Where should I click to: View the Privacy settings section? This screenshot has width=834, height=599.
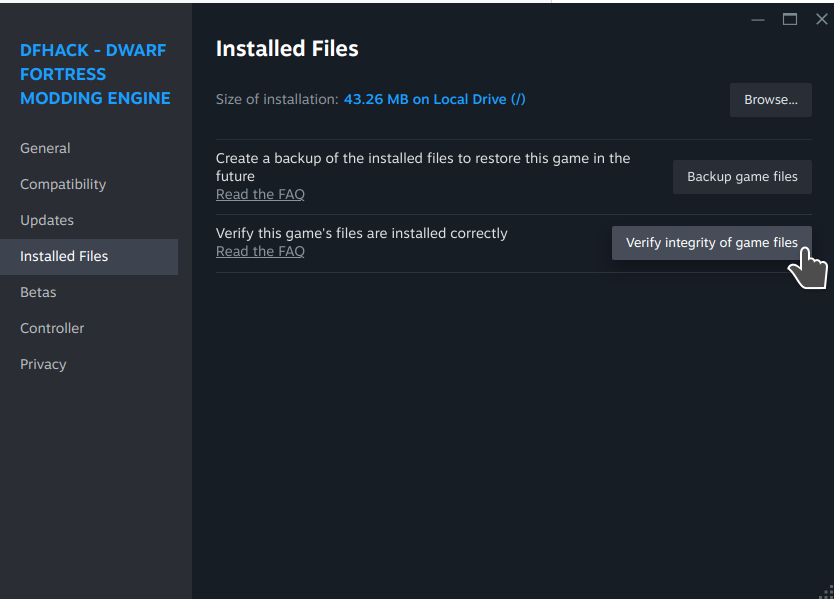pos(43,364)
